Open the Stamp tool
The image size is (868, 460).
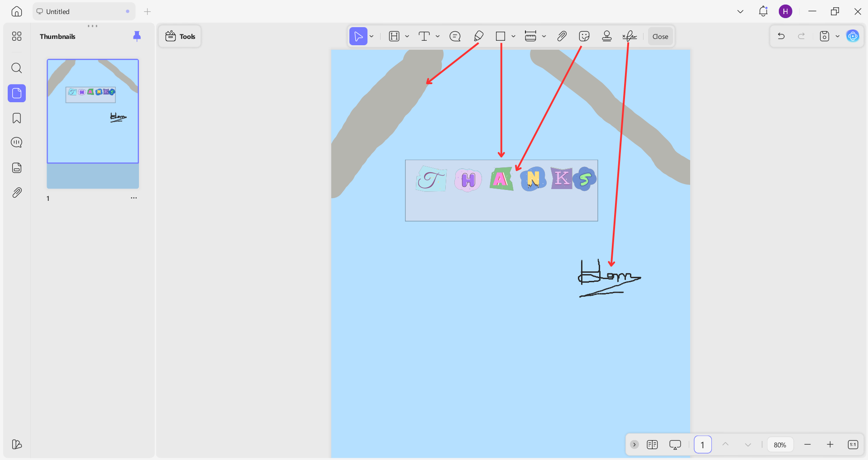[x=607, y=36]
